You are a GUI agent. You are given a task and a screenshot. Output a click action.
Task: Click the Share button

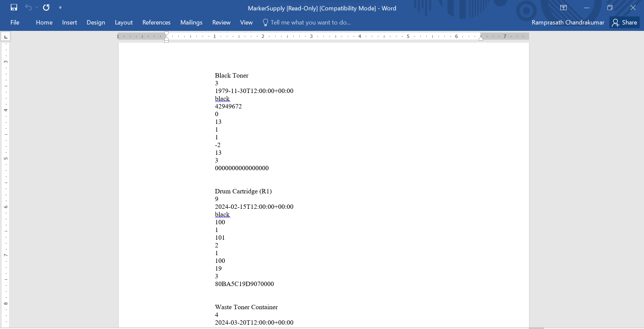coord(625,22)
